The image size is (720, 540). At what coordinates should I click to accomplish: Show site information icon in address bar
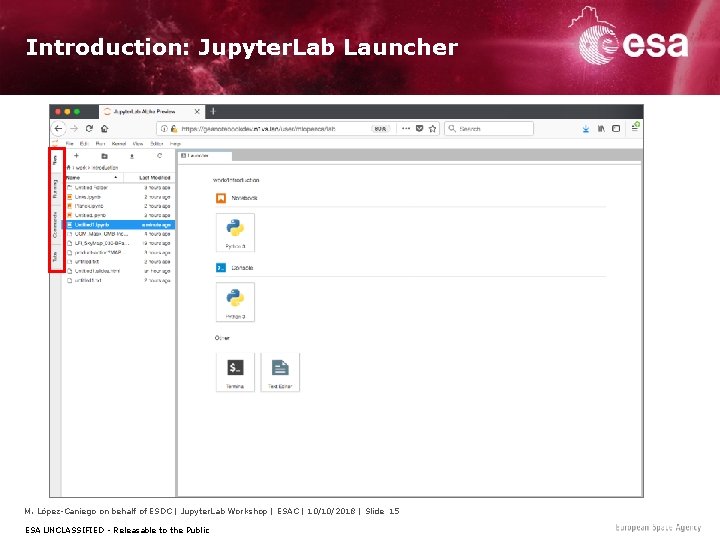click(x=164, y=129)
